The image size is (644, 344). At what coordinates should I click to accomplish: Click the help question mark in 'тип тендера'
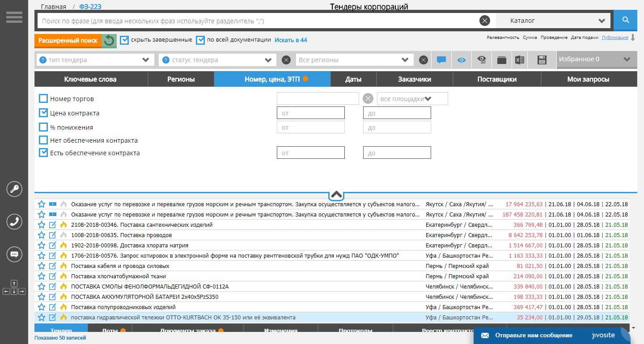(43, 60)
